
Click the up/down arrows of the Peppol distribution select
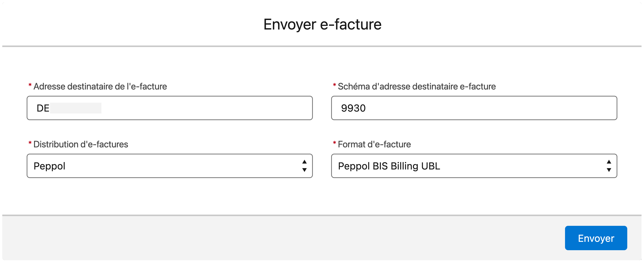pos(304,166)
